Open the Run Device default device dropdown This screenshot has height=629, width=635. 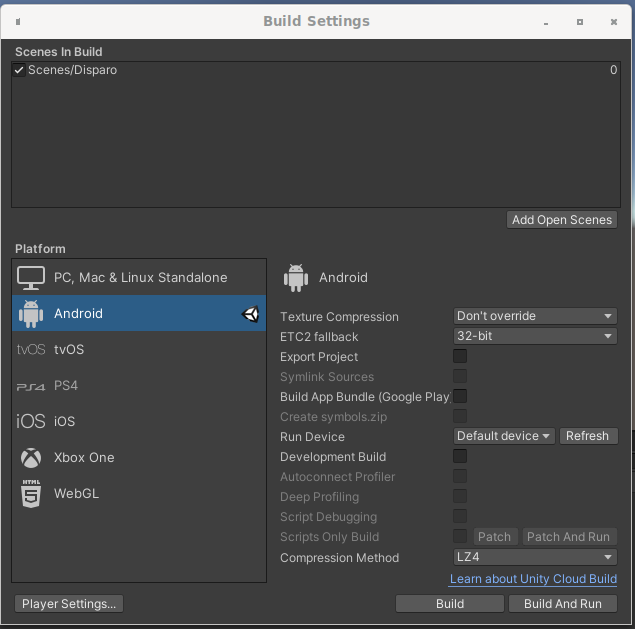(503, 436)
